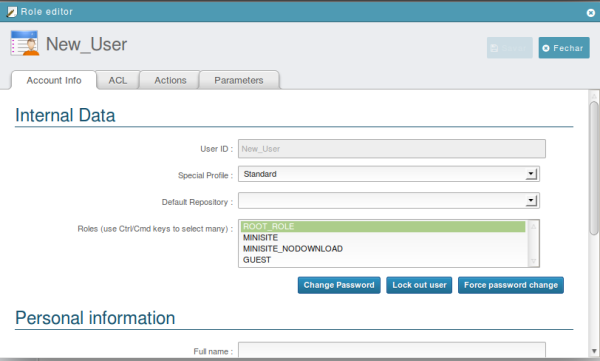This screenshot has height=361, width=600.
Task: Click the Lock out user button
Action: click(x=419, y=285)
